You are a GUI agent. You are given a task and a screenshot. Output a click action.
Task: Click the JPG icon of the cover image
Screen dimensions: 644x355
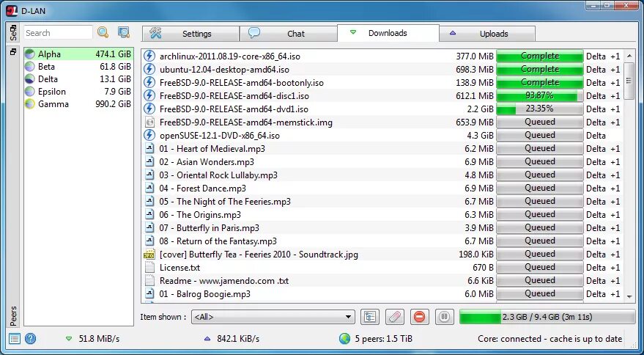149,255
